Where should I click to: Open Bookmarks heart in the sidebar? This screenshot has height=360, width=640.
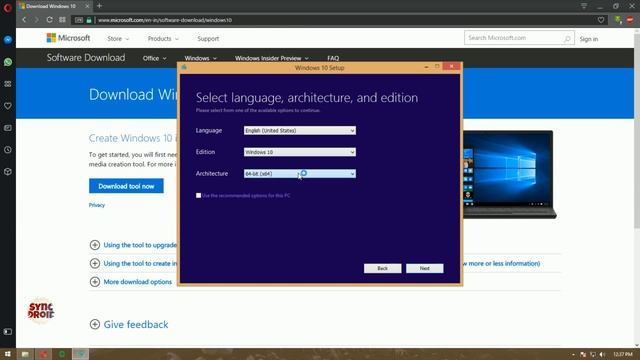[x=8, y=106]
